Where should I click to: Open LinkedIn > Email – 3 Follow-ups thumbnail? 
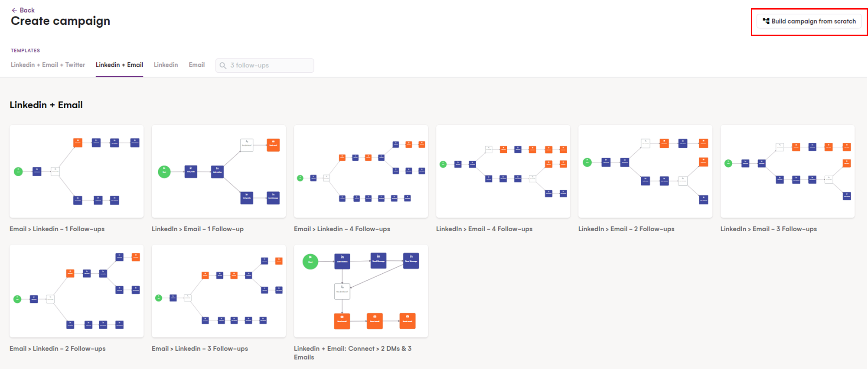pos(788,172)
